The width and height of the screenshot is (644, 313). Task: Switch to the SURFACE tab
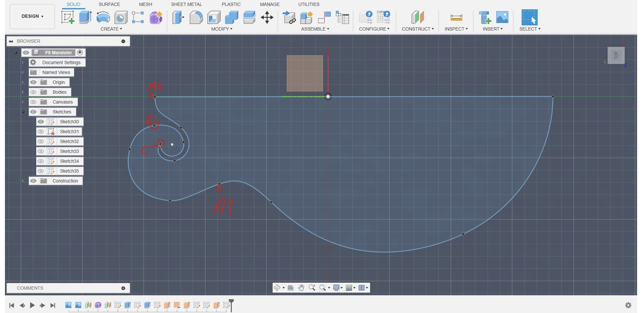[x=109, y=4]
